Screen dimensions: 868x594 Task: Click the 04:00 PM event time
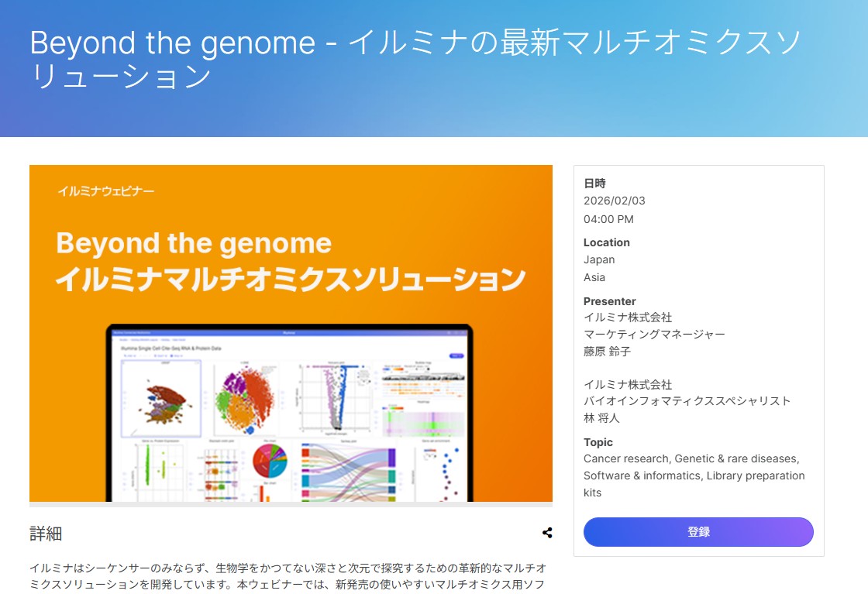608,219
